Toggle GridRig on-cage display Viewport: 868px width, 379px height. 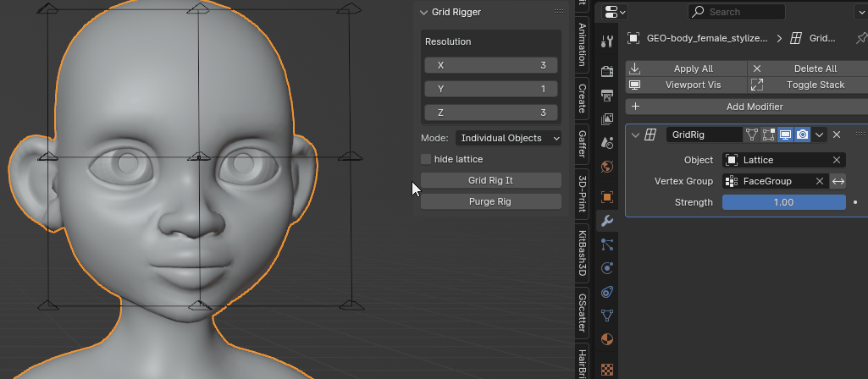click(751, 135)
